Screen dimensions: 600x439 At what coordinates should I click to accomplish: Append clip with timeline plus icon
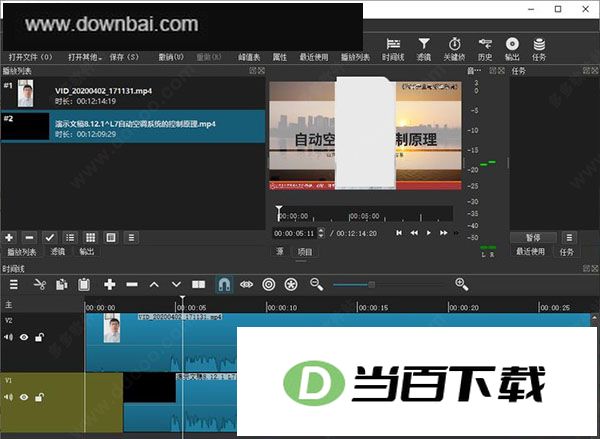(109, 284)
